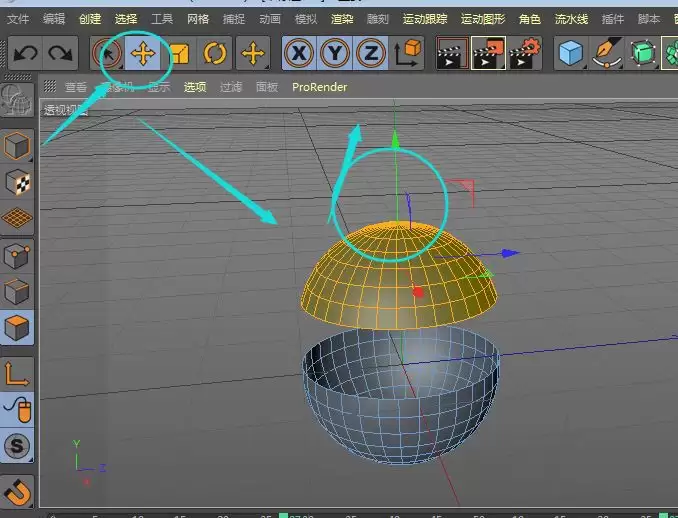The image size is (678, 518).
Task: Toggle the coordinate system World/Object button
Action: tap(407, 53)
